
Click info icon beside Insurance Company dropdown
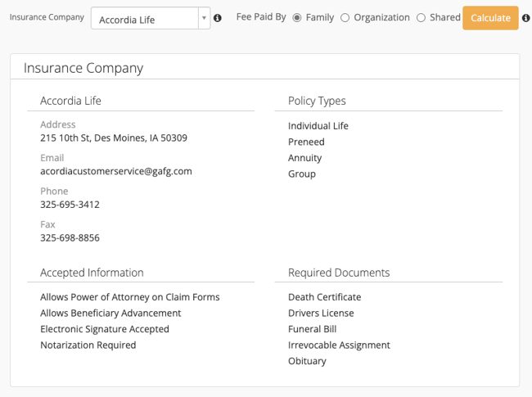pyautogui.click(x=218, y=18)
